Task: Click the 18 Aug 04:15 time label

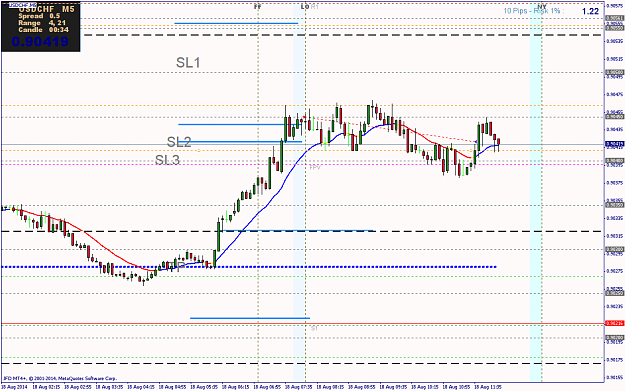Action: point(141,387)
